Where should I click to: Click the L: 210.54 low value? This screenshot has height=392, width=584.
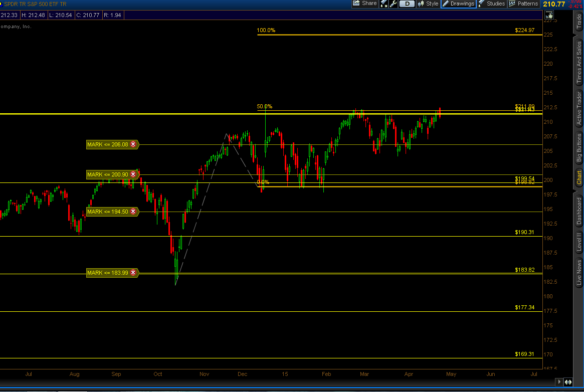tap(60, 15)
